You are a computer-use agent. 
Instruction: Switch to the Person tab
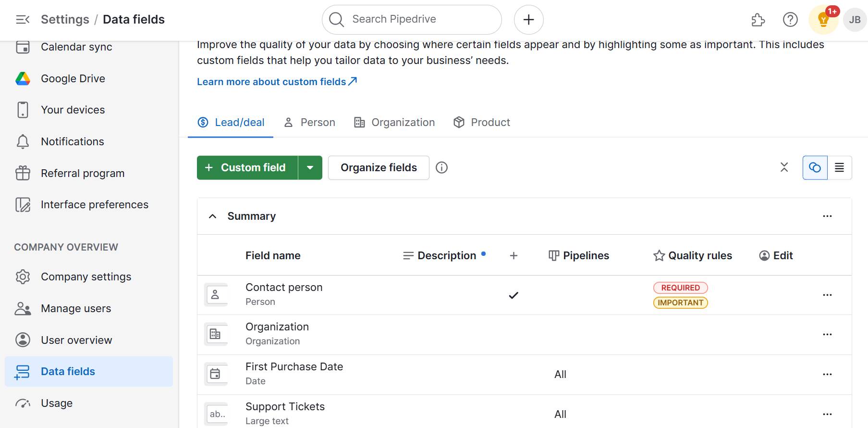point(309,122)
